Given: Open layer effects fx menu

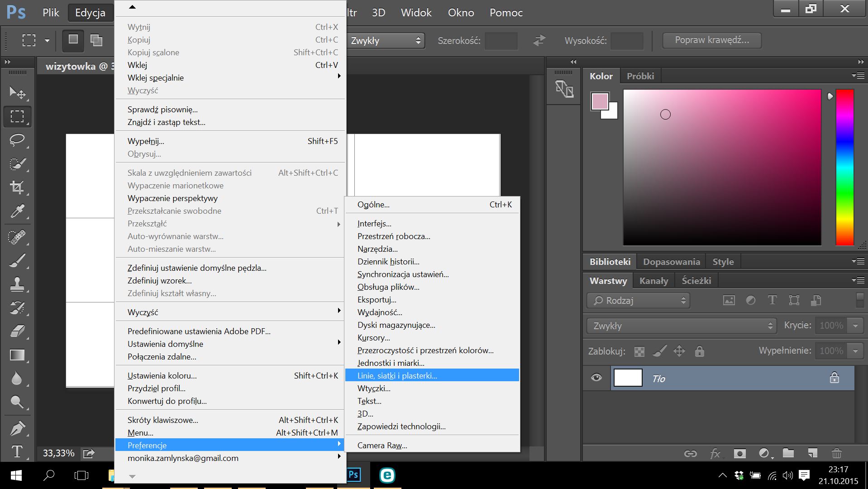Looking at the screenshot, I should [715, 453].
